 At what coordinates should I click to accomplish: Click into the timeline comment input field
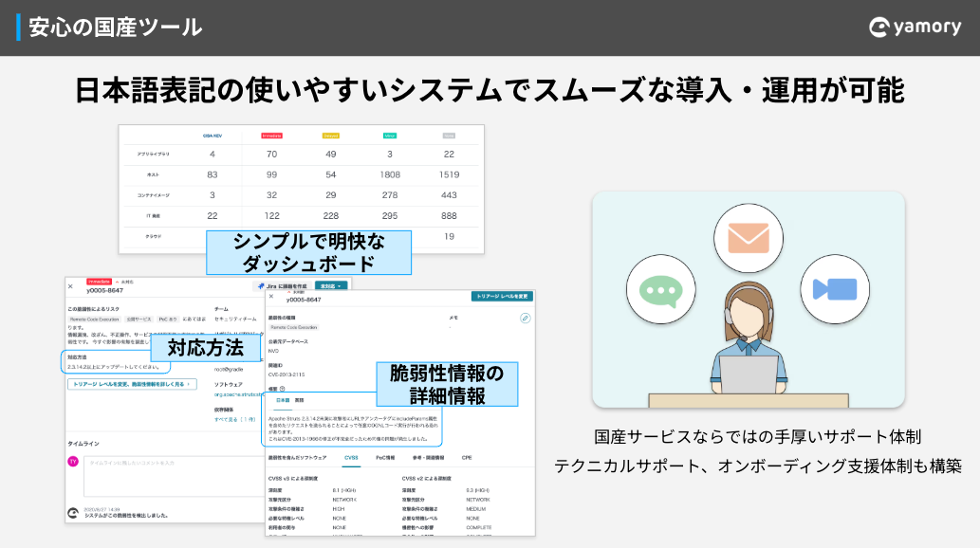tap(174, 476)
